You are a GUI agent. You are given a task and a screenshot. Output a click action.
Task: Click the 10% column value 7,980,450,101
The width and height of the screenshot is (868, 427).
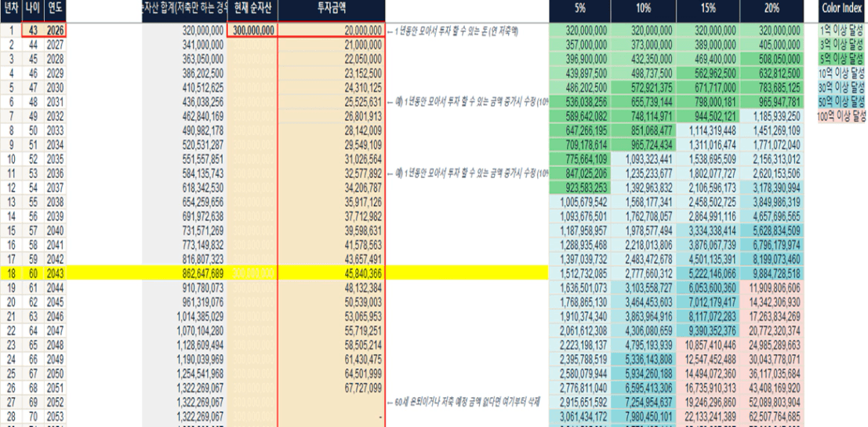pyautogui.click(x=643, y=415)
